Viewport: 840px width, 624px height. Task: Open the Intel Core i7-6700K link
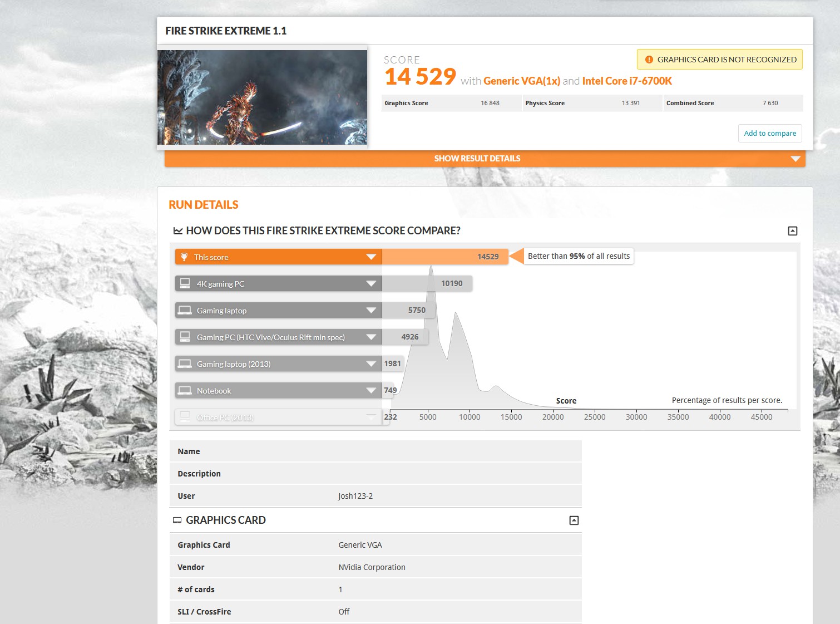[627, 81]
